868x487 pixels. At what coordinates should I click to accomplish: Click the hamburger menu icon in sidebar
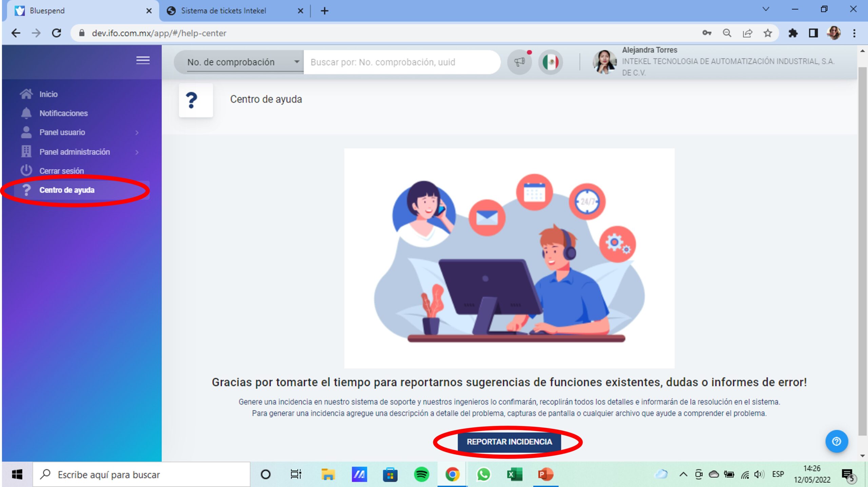[143, 60]
